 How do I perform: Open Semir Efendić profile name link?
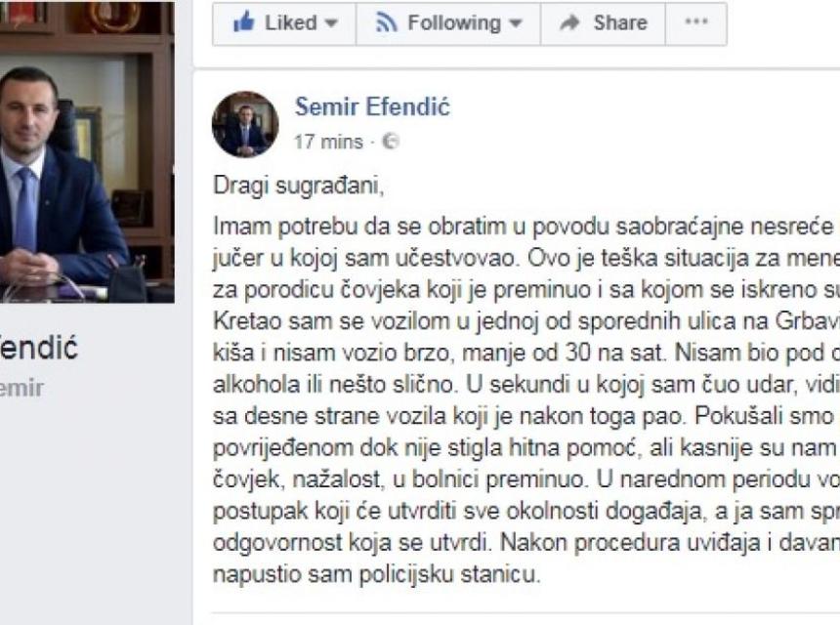(x=372, y=106)
